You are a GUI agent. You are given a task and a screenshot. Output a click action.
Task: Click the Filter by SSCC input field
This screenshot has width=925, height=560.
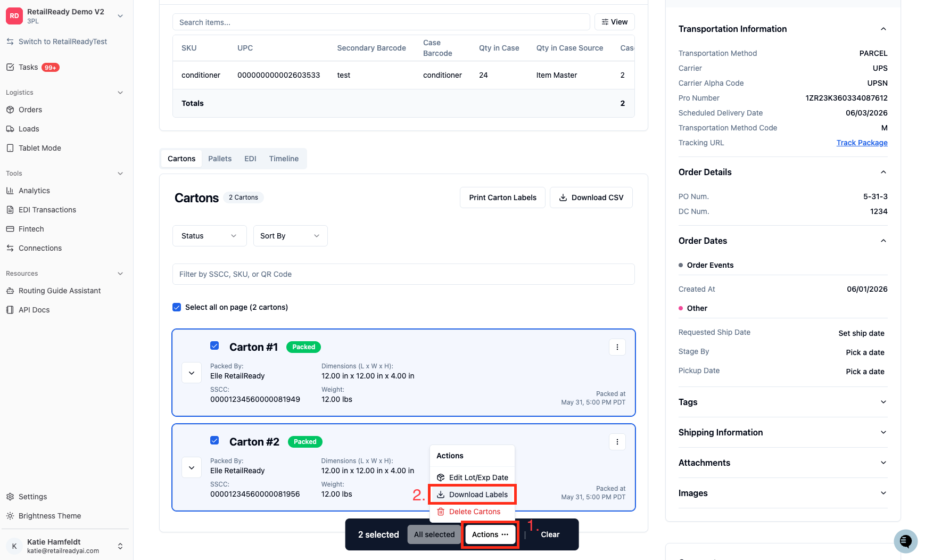[403, 274]
